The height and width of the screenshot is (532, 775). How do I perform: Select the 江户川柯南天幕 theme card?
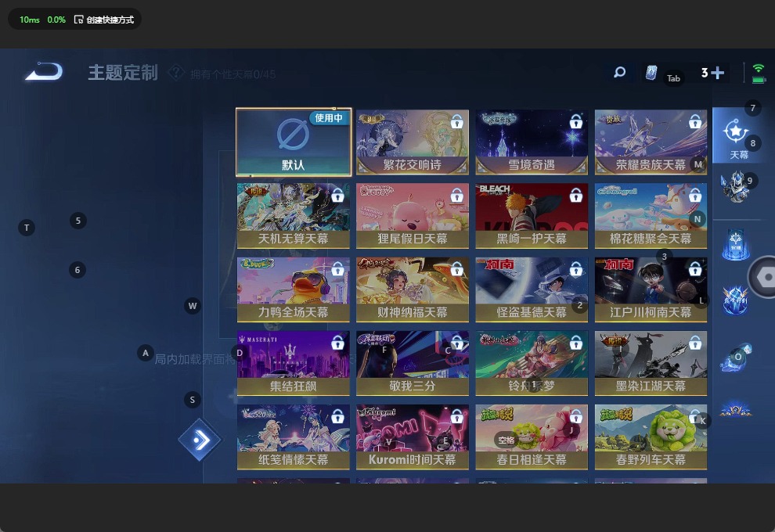pyautogui.click(x=651, y=289)
